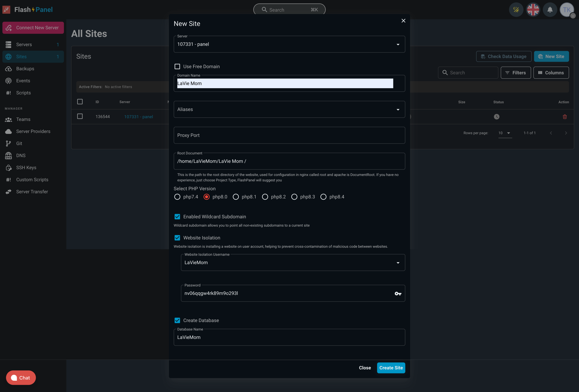Click the key icon to generate a password
The image size is (579, 392).
tap(398, 294)
